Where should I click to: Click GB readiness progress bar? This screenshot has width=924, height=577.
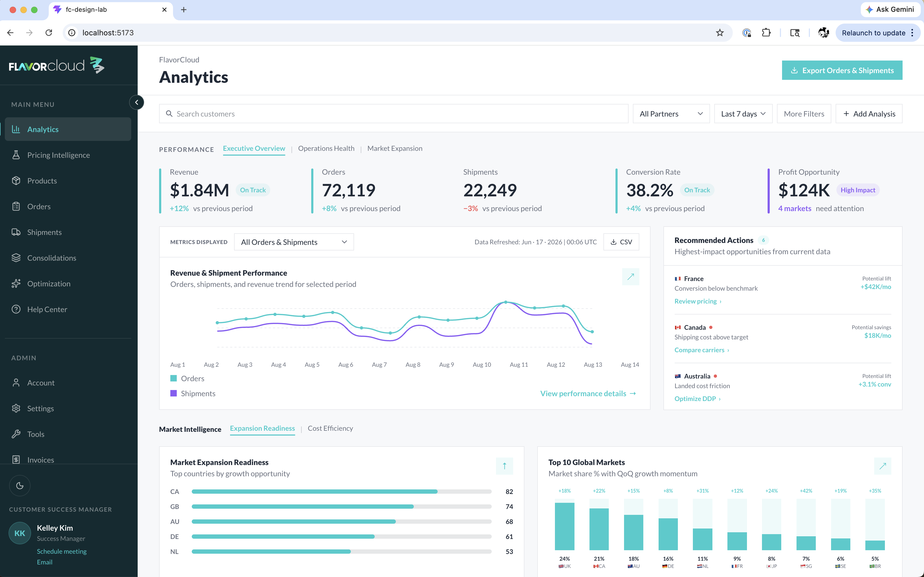(341, 506)
